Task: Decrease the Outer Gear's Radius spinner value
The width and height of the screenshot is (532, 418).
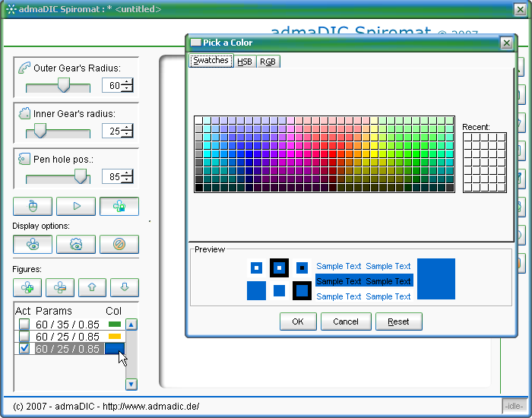Action: click(x=127, y=88)
